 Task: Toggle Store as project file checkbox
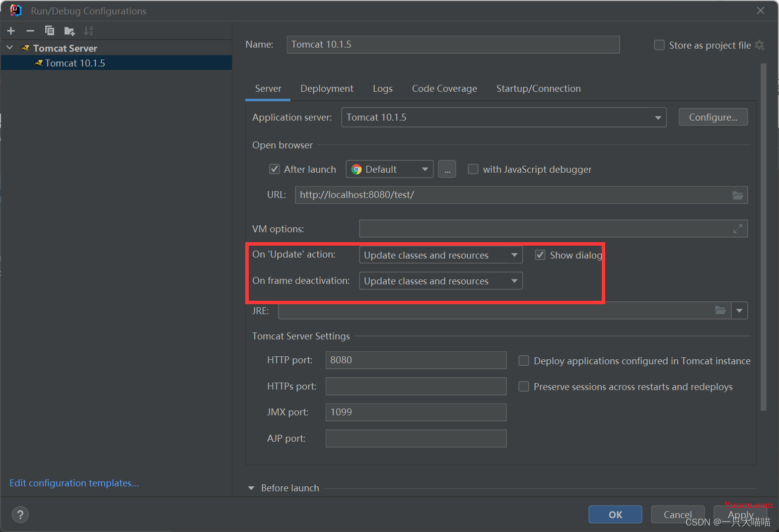coord(659,45)
